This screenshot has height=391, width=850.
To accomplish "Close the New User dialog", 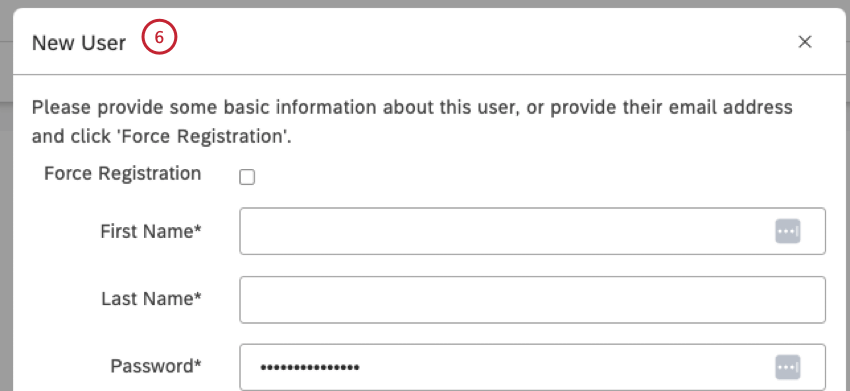I will [804, 42].
